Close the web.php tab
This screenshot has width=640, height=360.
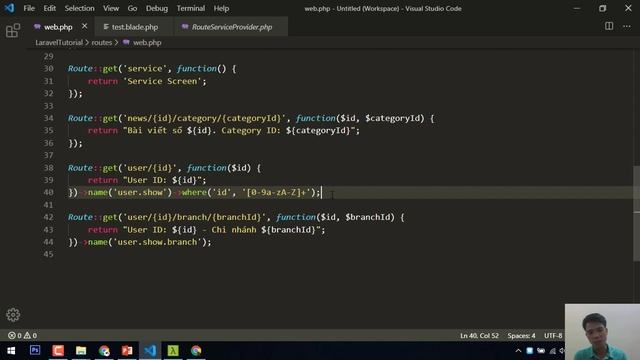pyautogui.click(x=84, y=26)
